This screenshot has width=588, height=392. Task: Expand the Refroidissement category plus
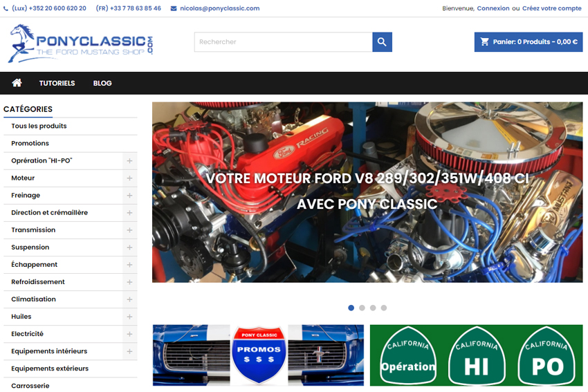click(x=130, y=282)
